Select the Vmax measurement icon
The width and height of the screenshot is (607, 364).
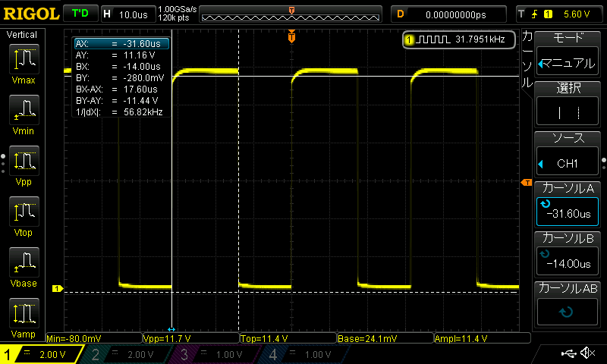[24, 59]
